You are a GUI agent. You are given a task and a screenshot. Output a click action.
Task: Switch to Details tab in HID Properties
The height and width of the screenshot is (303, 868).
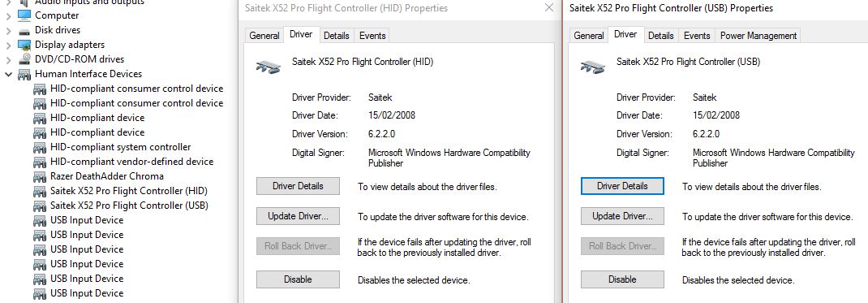click(337, 36)
